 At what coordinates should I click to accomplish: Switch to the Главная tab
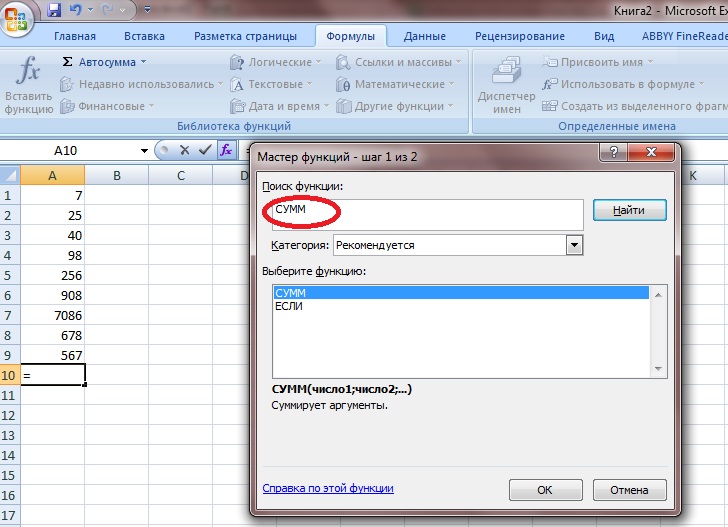pos(75,36)
